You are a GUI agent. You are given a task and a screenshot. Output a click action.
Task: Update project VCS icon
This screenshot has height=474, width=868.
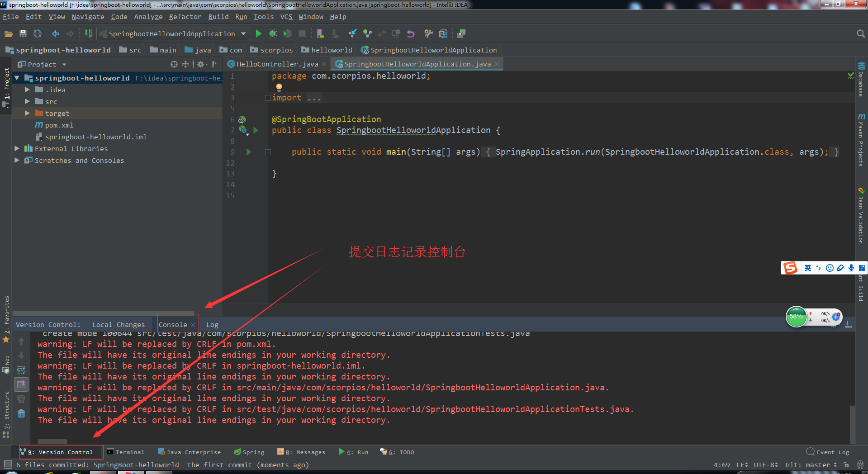353,33
